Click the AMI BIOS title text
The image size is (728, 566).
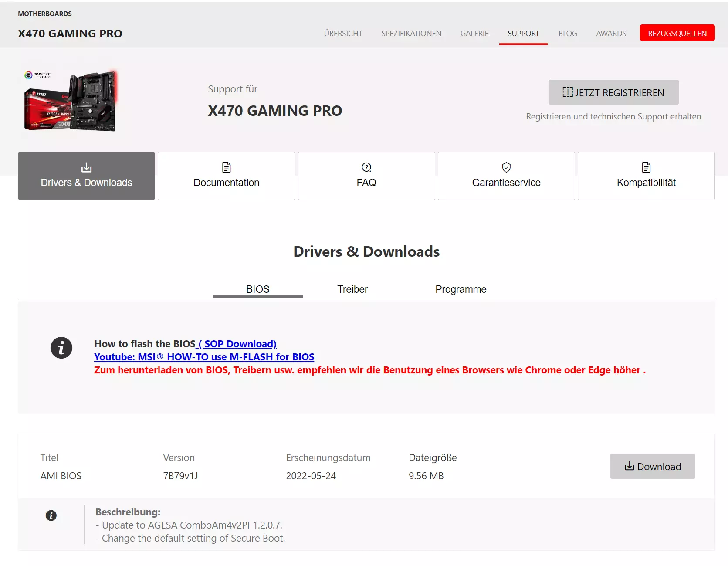(x=61, y=476)
